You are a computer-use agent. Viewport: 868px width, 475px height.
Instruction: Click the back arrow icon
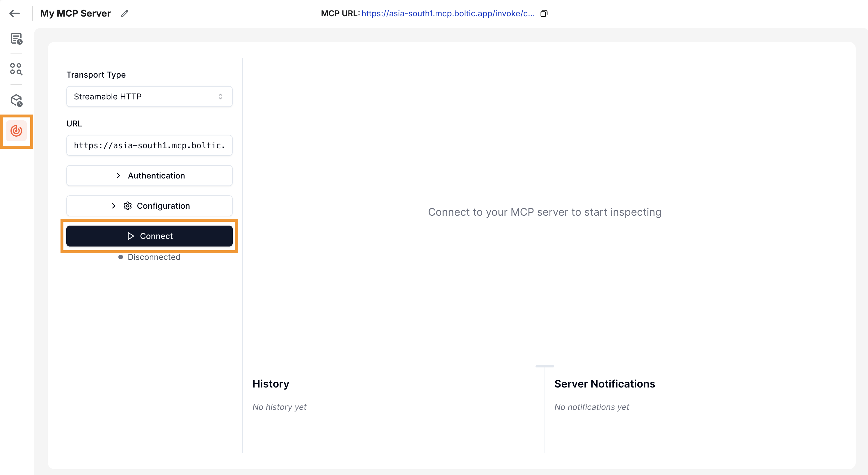coord(15,13)
